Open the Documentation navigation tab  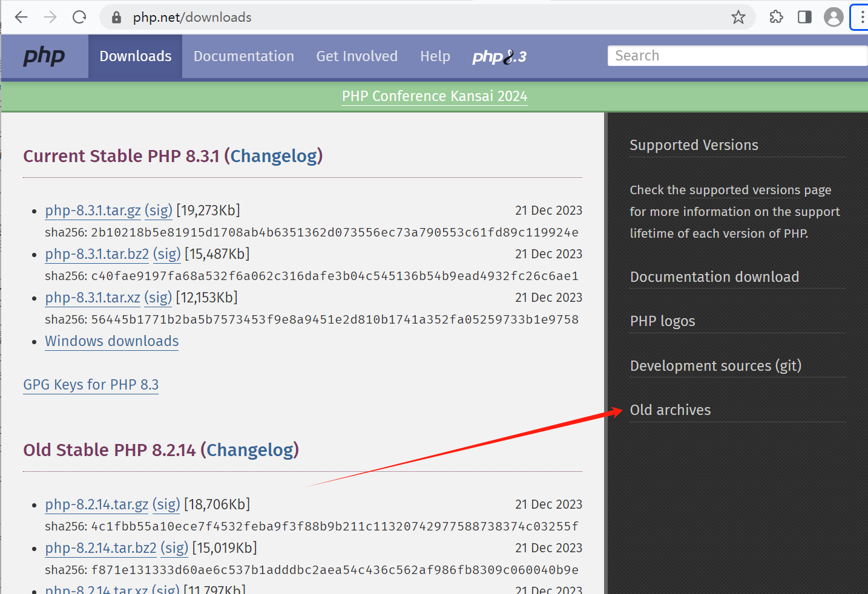[x=243, y=56]
